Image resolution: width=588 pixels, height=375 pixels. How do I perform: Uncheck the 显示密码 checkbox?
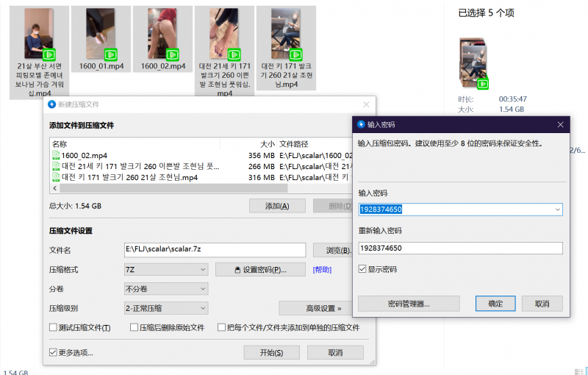pyautogui.click(x=362, y=270)
